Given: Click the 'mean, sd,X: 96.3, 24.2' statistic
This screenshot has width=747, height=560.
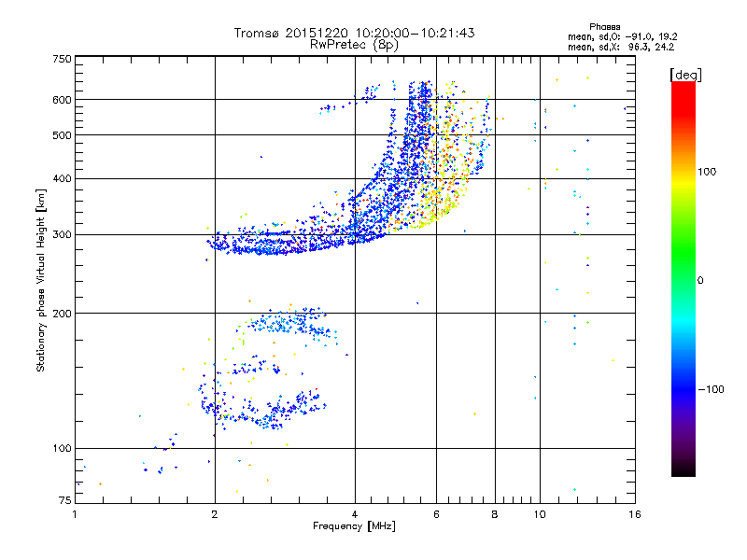Looking at the screenshot, I should [621, 48].
